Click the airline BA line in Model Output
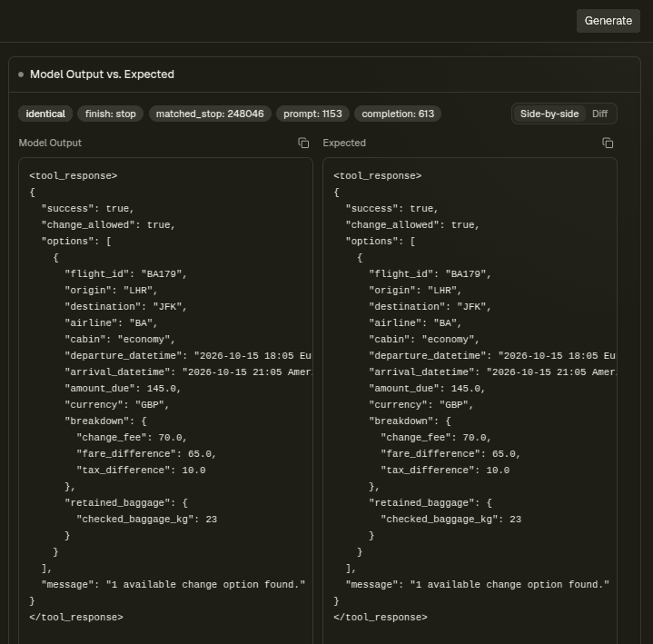 click(111, 323)
